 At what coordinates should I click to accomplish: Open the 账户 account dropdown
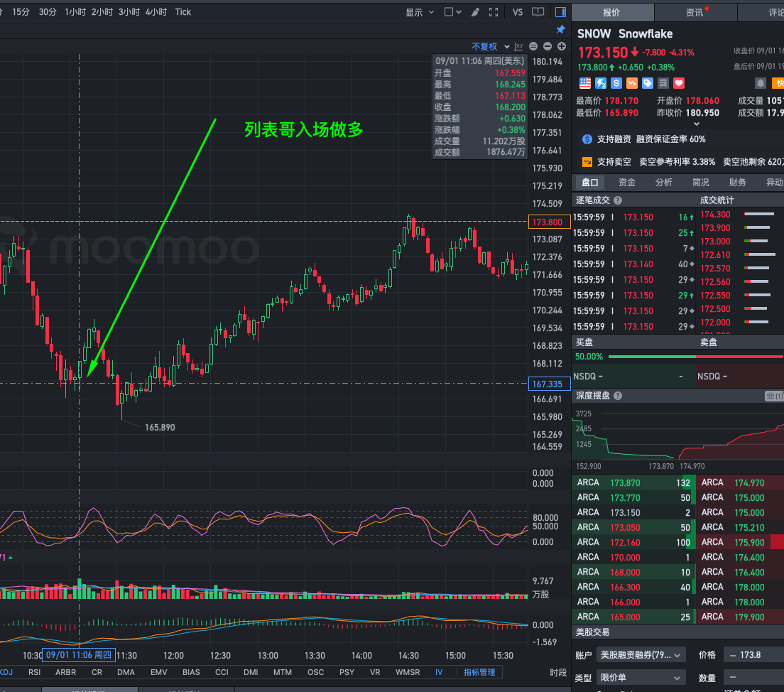pyautogui.click(x=641, y=655)
